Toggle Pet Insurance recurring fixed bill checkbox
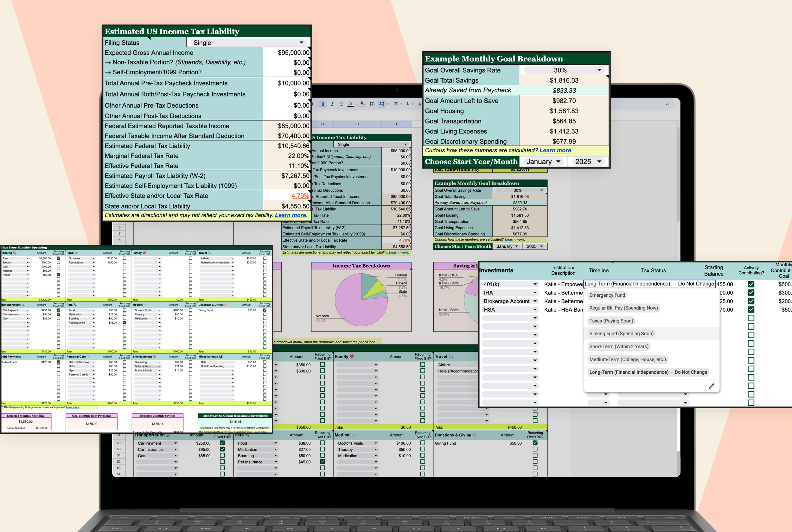Image resolution: width=792 pixels, height=532 pixels. click(323, 461)
